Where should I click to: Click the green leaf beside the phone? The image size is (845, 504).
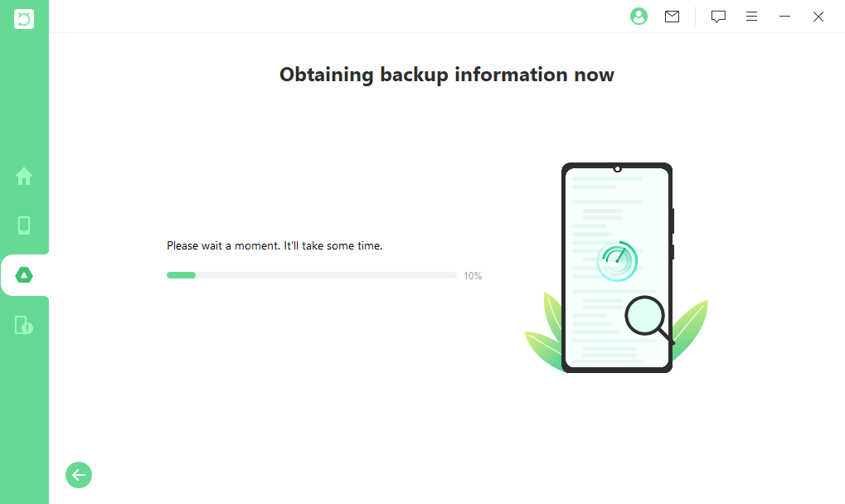coord(692,327)
